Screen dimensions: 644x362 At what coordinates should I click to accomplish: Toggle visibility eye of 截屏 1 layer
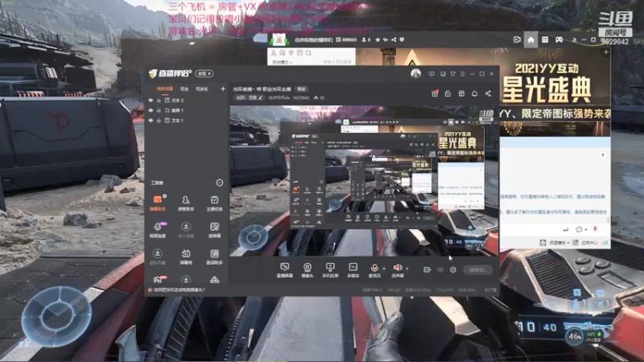(x=151, y=110)
